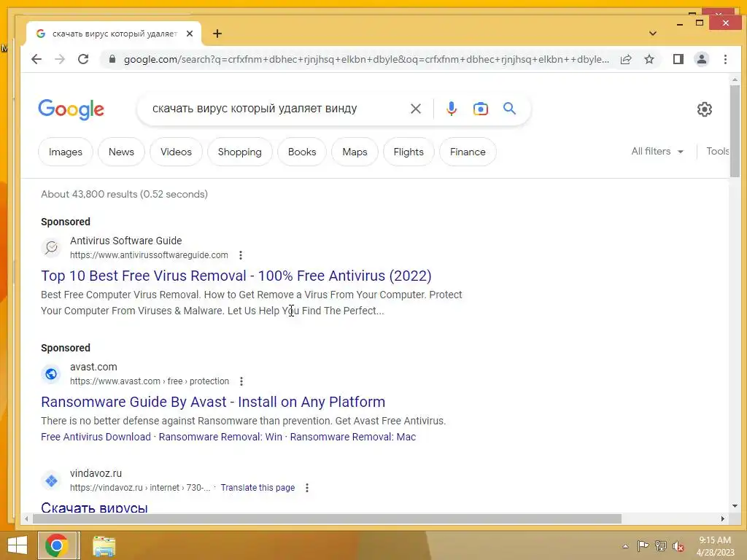Start voice search with microphone
This screenshot has width=747, height=560.
tap(451, 109)
